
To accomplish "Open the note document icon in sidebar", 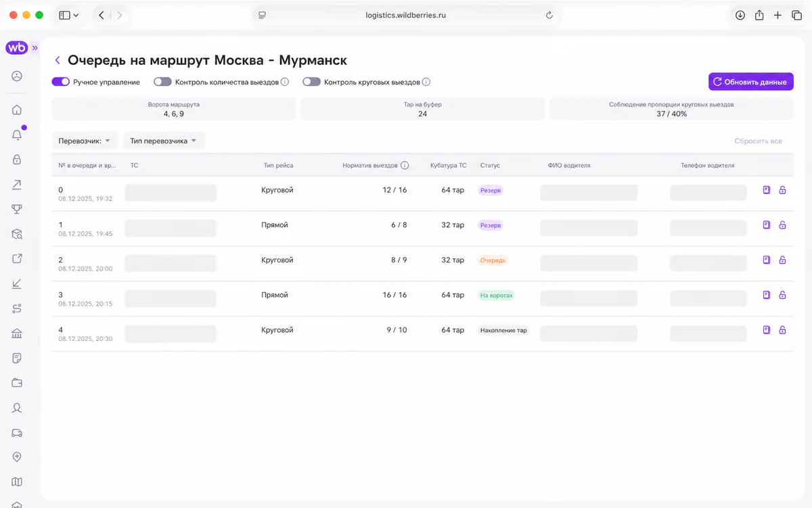I will click(x=17, y=358).
